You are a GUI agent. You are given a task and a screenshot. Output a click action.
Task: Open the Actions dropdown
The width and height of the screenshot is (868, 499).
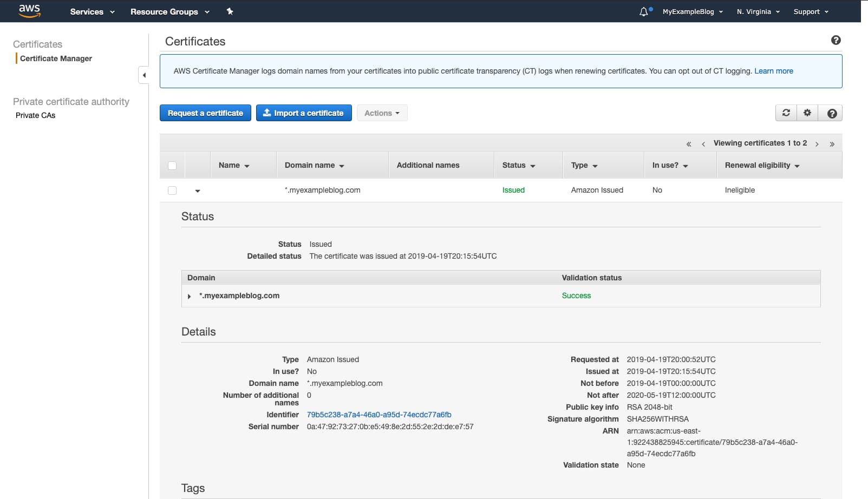pyautogui.click(x=382, y=113)
